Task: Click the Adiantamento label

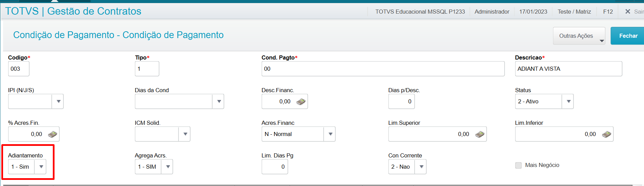Action: [25, 155]
